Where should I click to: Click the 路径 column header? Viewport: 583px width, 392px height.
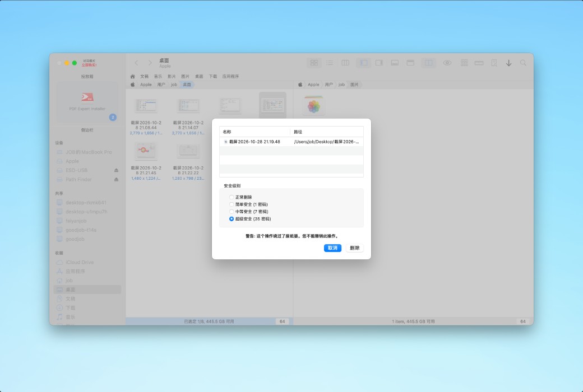327,132
